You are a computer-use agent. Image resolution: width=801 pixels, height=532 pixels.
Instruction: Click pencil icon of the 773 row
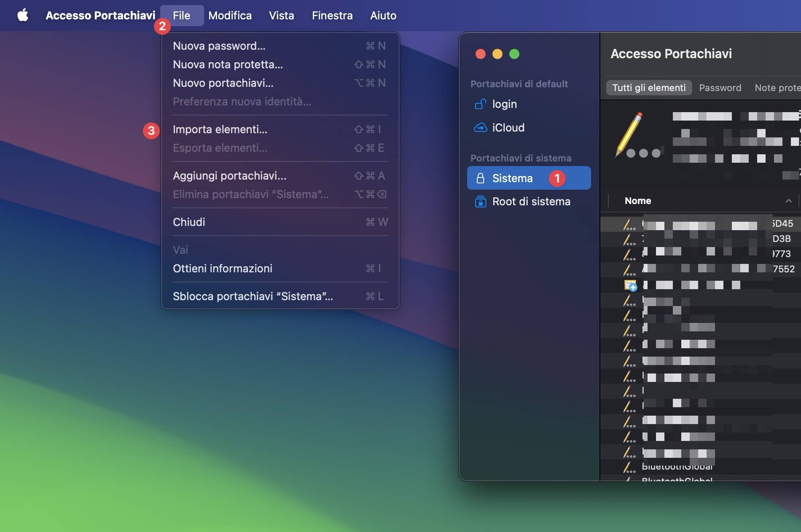click(x=629, y=254)
